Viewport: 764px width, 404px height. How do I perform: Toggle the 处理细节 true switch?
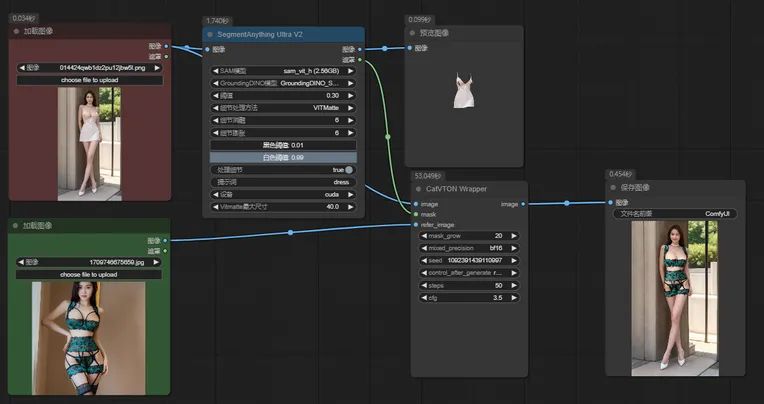(348, 170)
